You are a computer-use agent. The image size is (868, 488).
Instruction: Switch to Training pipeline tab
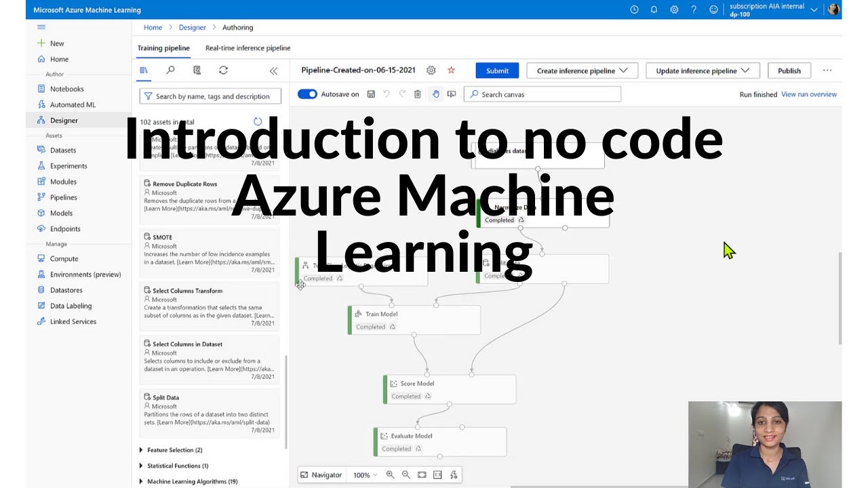click(163, 48)
